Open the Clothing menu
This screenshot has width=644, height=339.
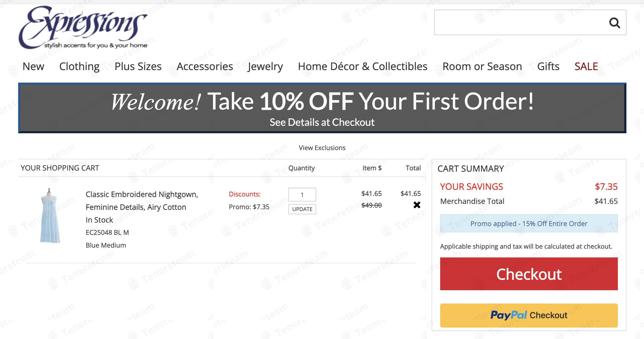tap(79, 67)
